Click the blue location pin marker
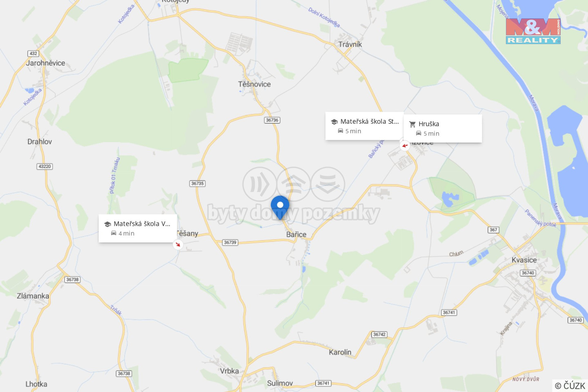This screenshot has height=392, width=588. coord(280,207)
